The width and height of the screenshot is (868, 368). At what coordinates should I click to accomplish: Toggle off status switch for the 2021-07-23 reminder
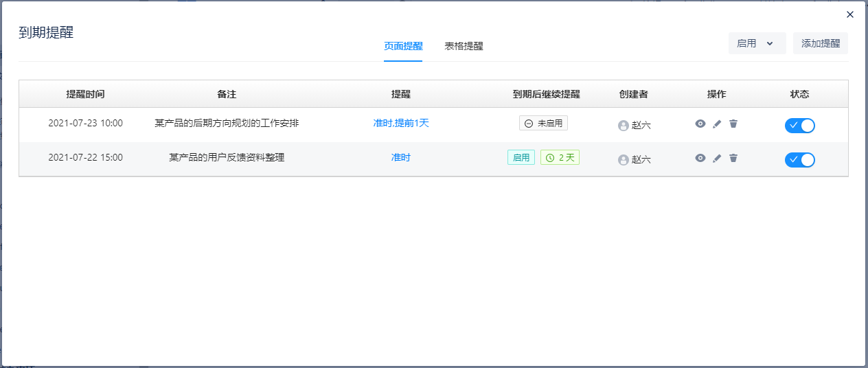click(x=799, y=125)
